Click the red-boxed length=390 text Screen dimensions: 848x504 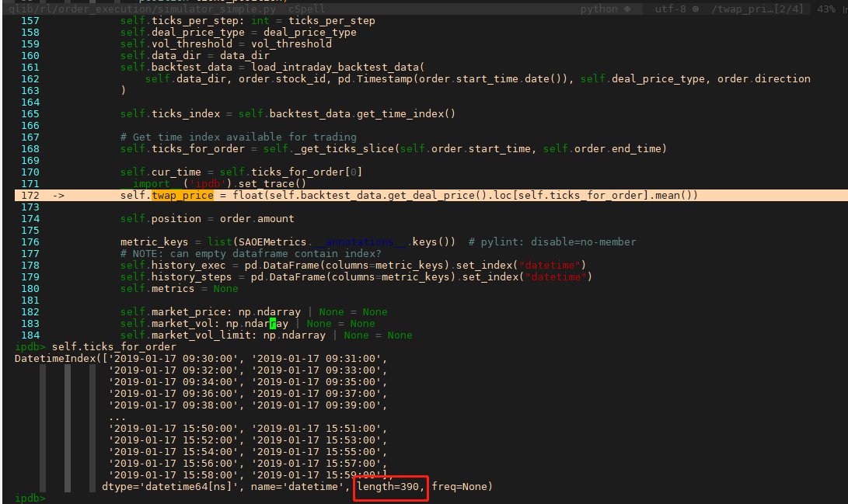click(389, 487)
